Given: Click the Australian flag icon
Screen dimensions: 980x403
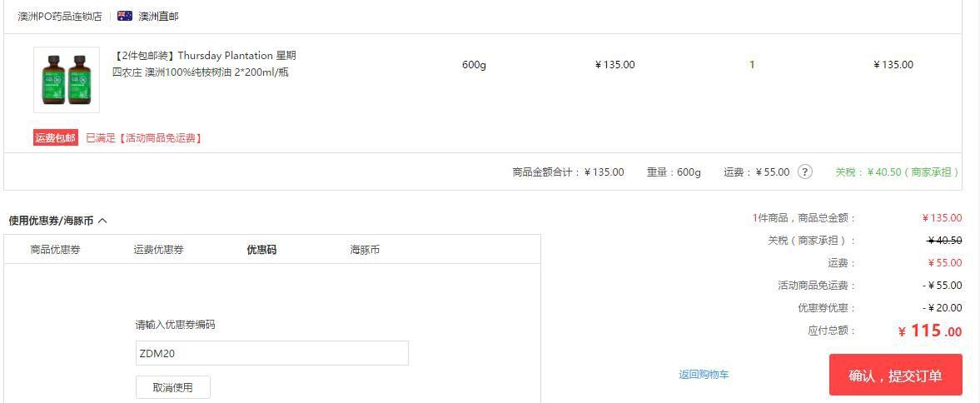Looking at the screenshot, I should click(125, 17).
